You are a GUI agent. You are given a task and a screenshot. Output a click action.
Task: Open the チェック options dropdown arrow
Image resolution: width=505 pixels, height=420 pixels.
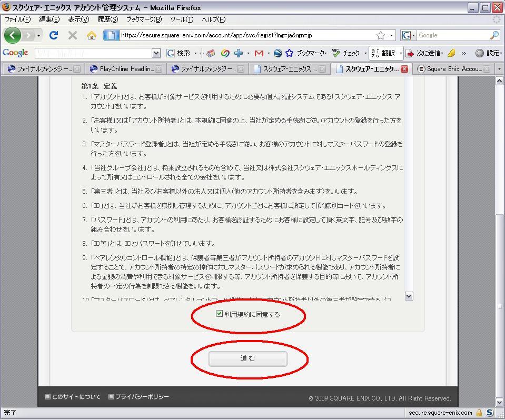coord(365,53)
